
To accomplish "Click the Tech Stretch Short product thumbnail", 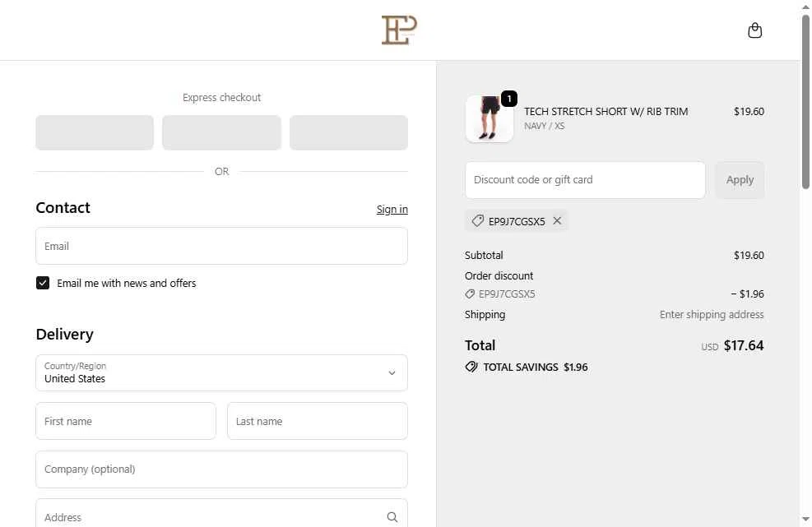I will pyautogui.click(x=490, y=118).
